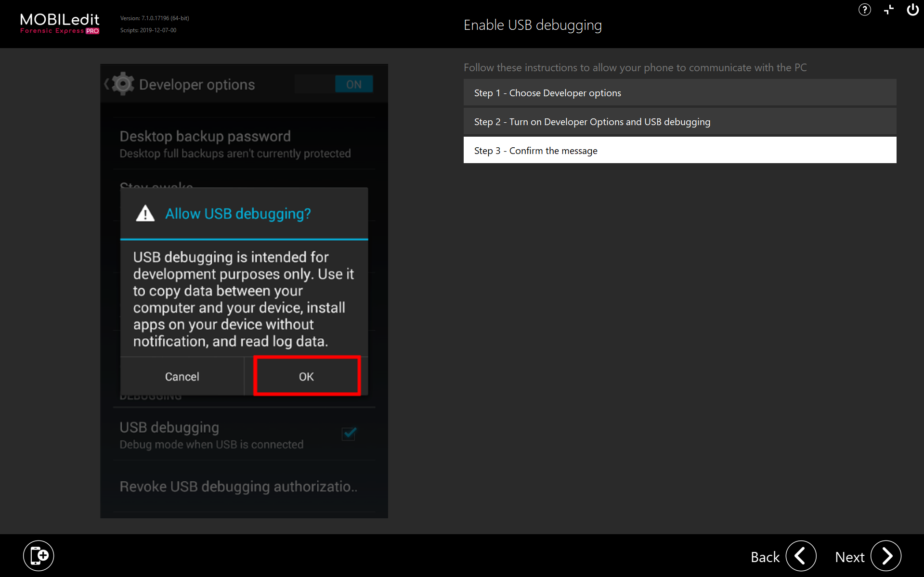Viewport: 924px width, 577px height.
Task: Click the phone USB debugging illustration
Action: point(244,291)
